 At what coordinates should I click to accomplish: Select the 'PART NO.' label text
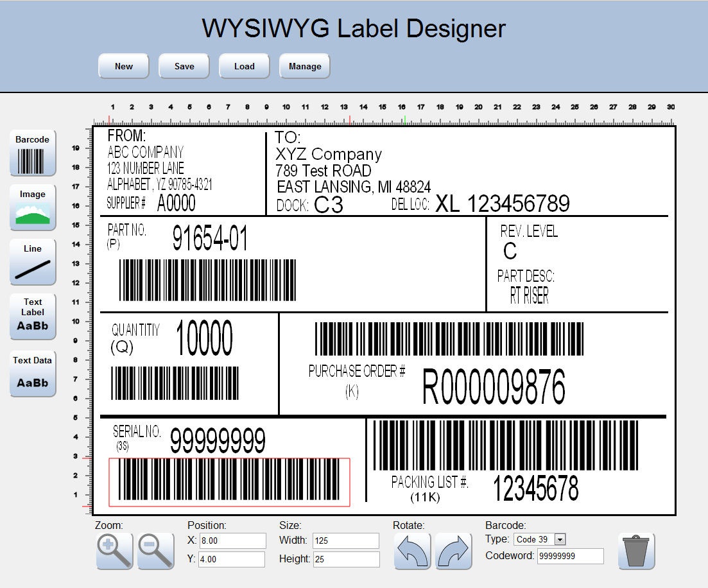(x=127, y=230)
